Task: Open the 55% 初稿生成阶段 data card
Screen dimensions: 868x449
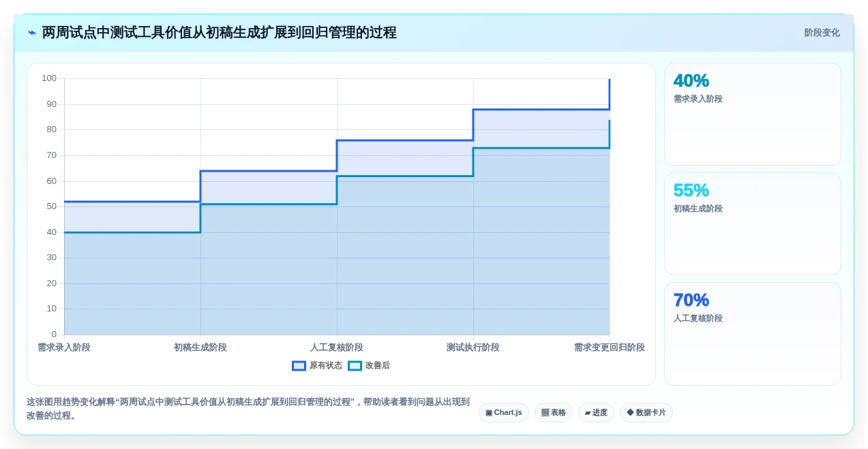Action: (753, 224)
